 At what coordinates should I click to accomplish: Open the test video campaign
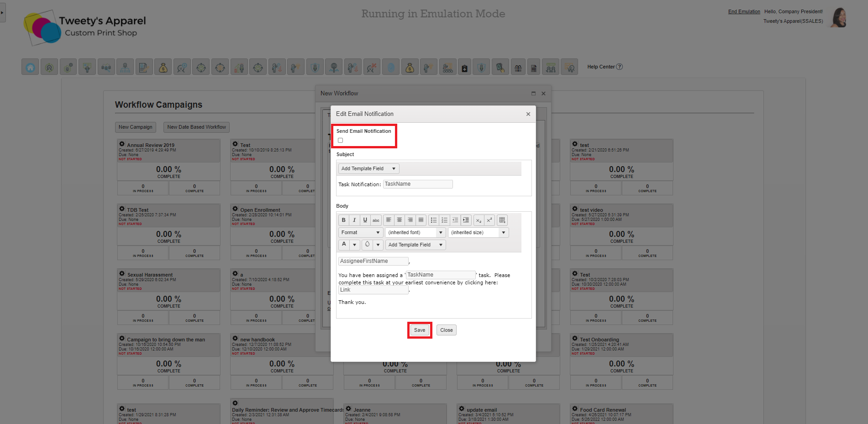[591, 210]
